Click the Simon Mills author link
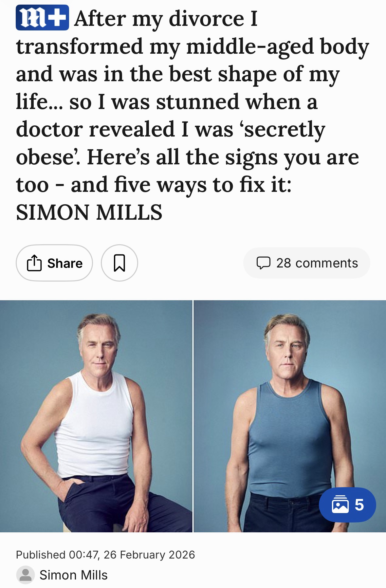 pos(73,575)
